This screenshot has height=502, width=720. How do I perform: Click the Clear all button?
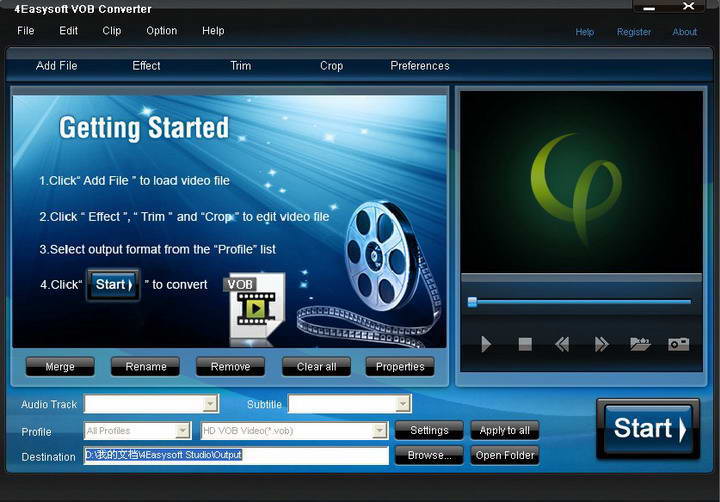click(316, 367)
